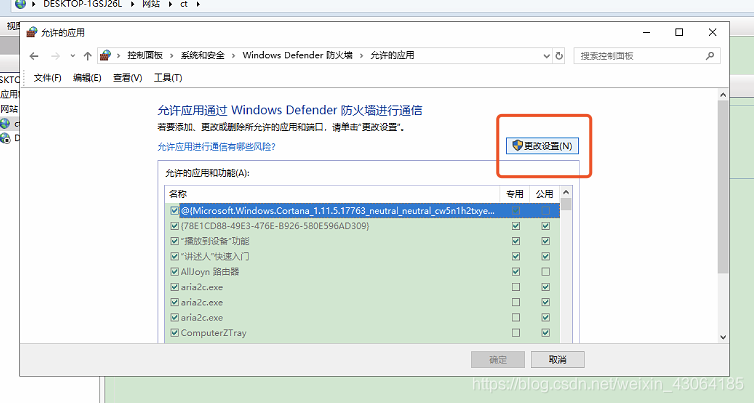Toggle ComputerZTray 专用 checkbox
754x403 pixels.
[x=516, y=333]
